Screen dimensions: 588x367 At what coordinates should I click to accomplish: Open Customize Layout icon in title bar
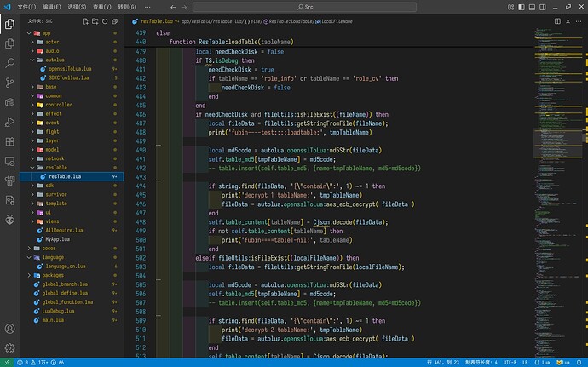[x=510, y=7]
